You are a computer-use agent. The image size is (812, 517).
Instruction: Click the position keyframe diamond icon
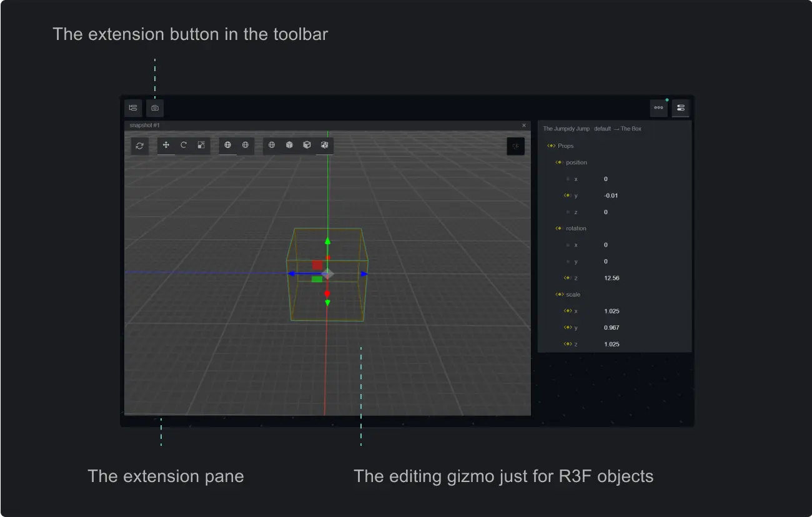click(x=559, y=162)
